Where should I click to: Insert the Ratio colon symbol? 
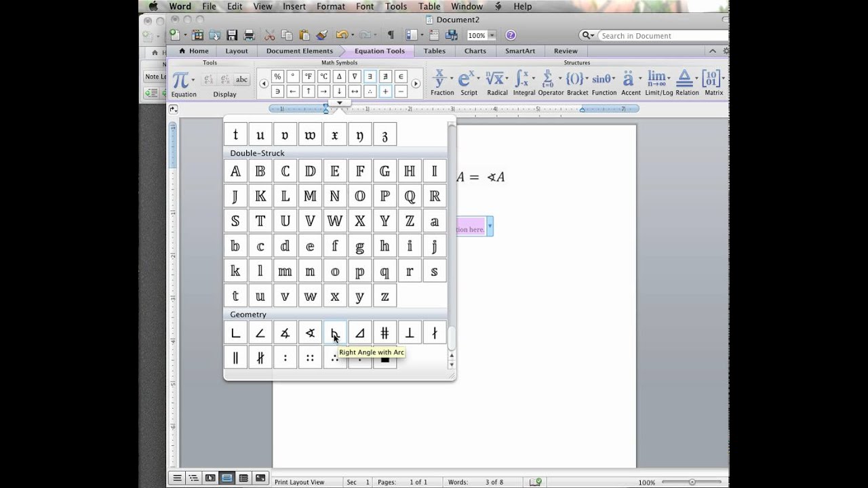pyautogui.click(x=285, y=357)
